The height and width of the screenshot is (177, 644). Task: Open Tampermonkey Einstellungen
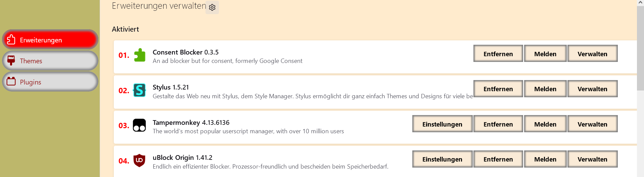click(x=442, y=124)
